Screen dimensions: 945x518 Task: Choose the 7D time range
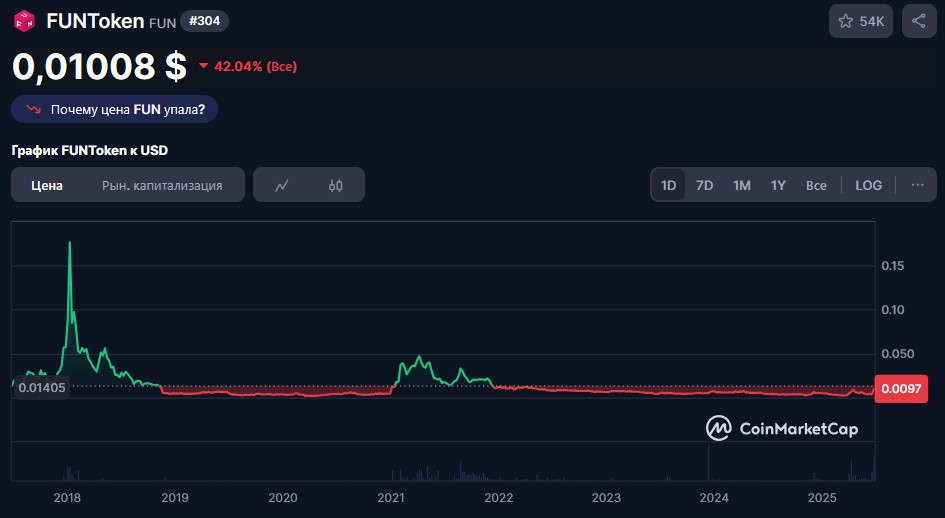click(705, 185)
